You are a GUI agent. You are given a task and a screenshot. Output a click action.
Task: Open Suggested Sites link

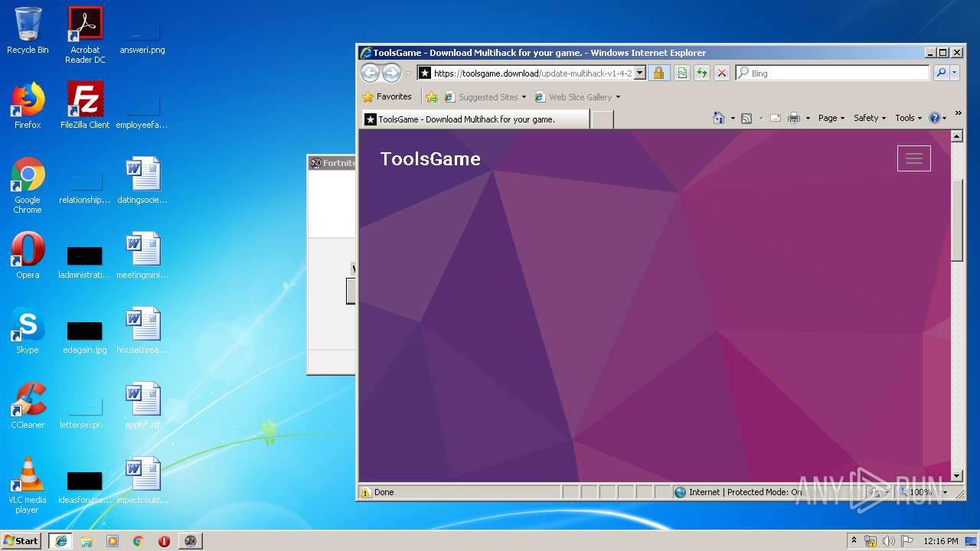[x=481, y=97]
